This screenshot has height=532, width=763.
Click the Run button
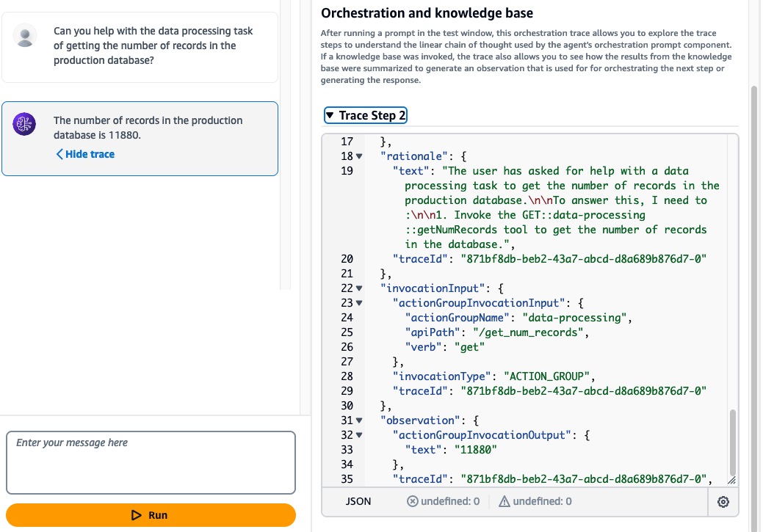151,515
